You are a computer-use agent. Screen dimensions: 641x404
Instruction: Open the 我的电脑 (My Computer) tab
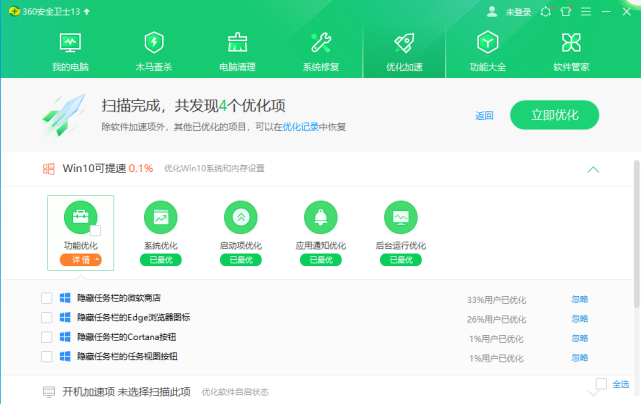[70, 52]
